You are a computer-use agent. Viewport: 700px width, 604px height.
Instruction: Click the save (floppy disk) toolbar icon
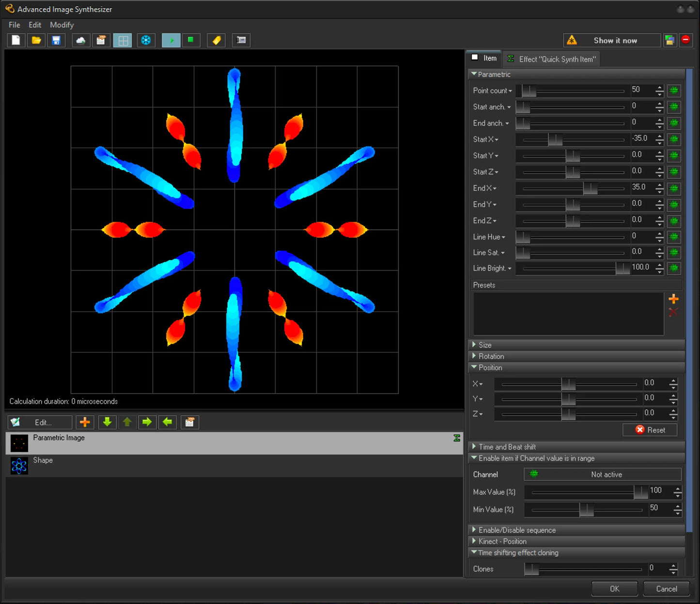pyautogui.click(x=56, y=40)
